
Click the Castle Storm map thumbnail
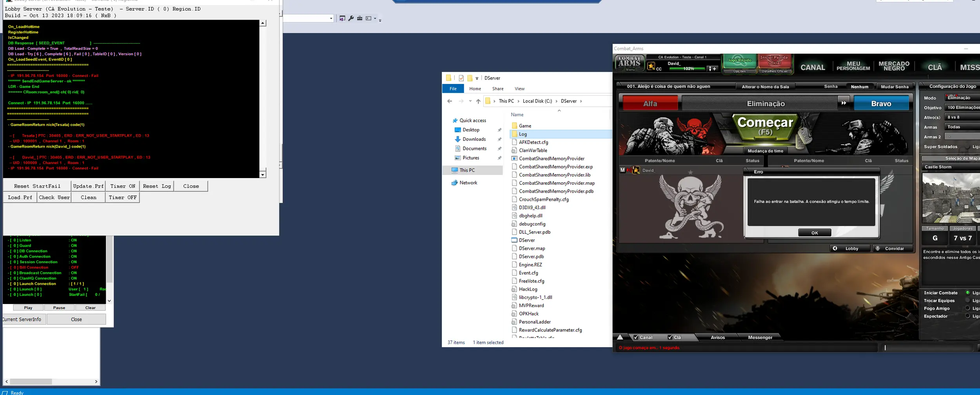pyautogui.click(x=951, y=198)
